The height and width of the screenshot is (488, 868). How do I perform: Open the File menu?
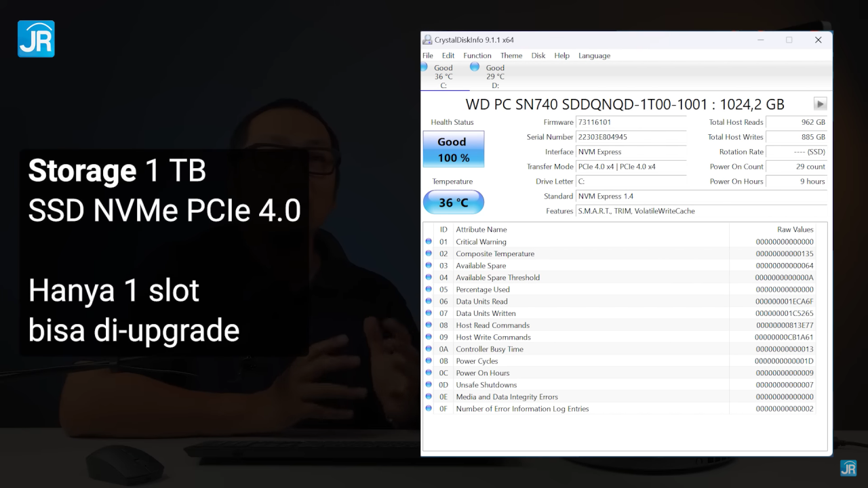428,56
